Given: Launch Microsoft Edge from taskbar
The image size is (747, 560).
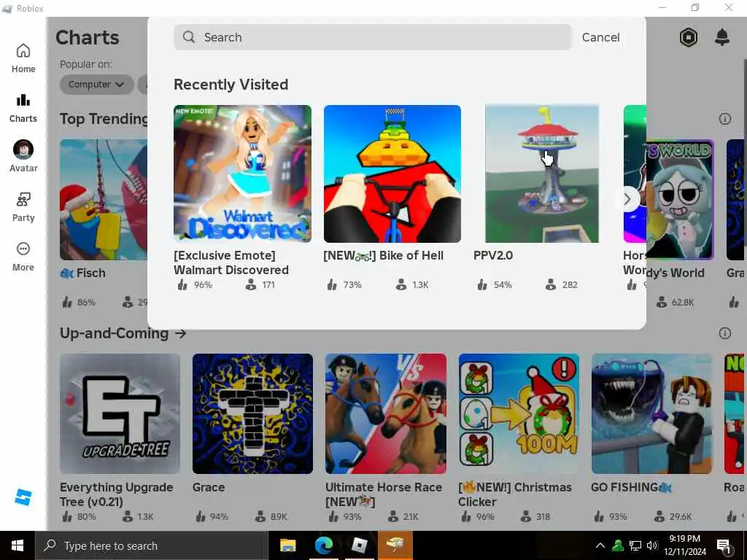Looking at the screenshot, I should point(324,545).
